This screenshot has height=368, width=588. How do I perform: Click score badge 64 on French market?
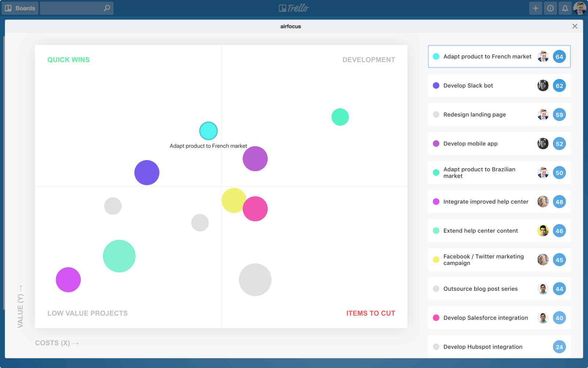point(559,57)
